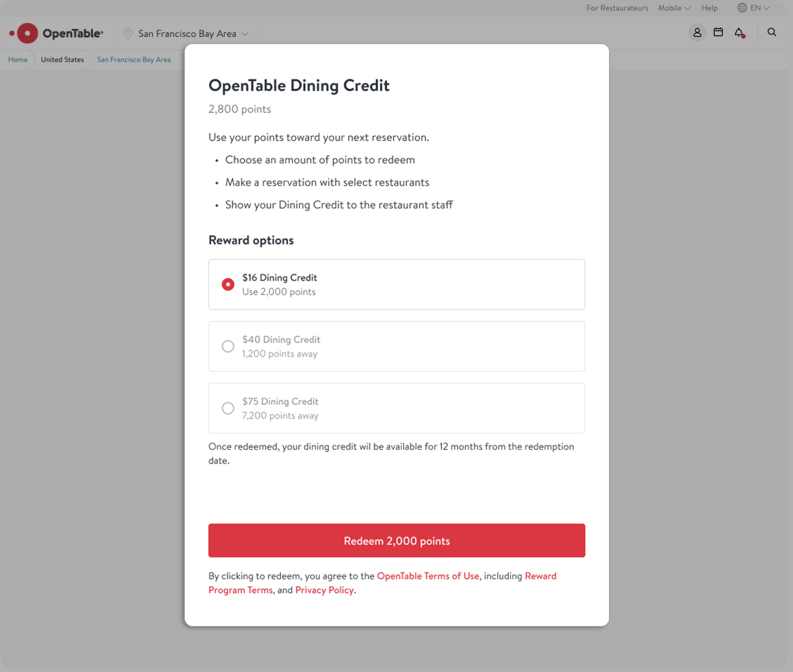The width and height of the screenshot is (793, 672).
Task: Open the notifications bell icon
Action: tap(740, 33)
